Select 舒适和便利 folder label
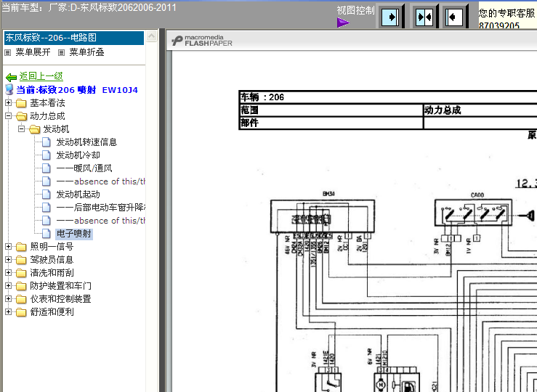The image size is (537, 392). click(x=52, y=311)
